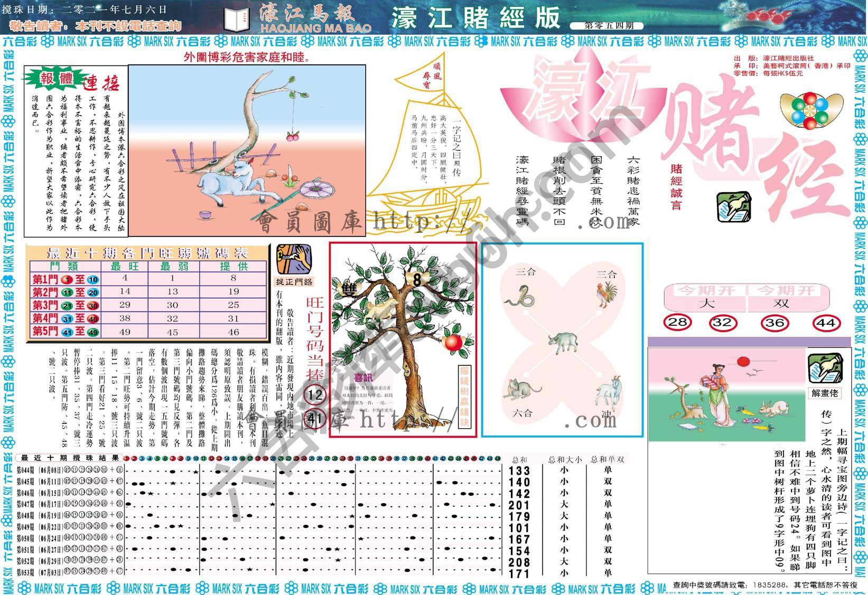The image size is (868, 595).
Task: Click the 提供 column header
Action: coord(234,267)
